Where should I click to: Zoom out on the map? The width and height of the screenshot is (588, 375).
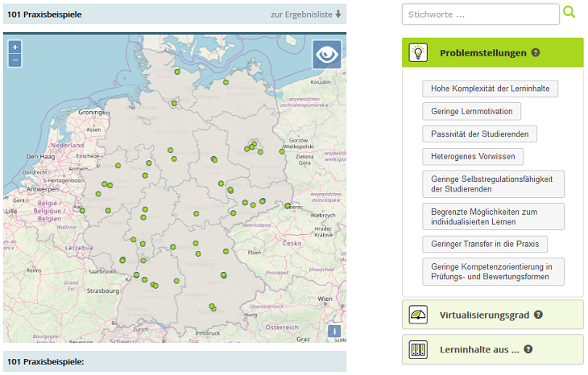click(15, 60)
